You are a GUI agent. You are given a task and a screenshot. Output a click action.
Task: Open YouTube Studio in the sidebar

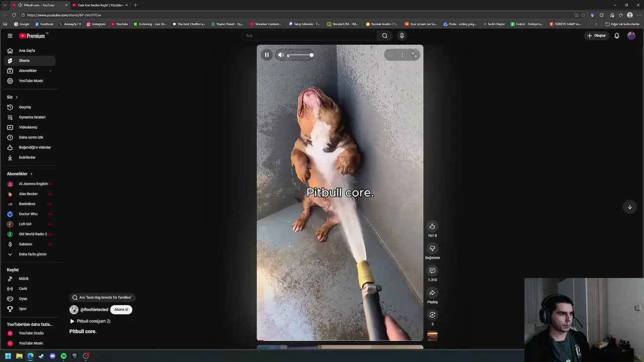pyautogui.click(x=30, y=333)
